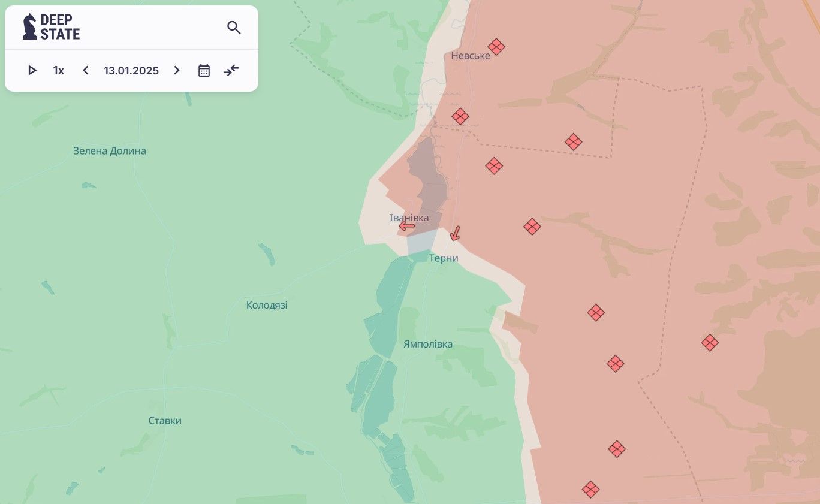Viewport: 820px width, 504px height.
Task: Change the 1x playback speed
Action: [59, 71]
